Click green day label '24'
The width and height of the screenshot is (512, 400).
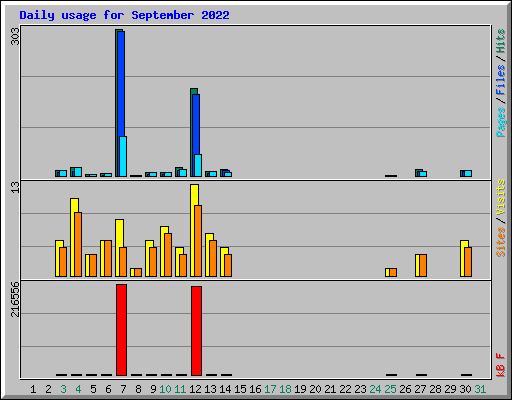pyautogui.click(x=375, y=389)
